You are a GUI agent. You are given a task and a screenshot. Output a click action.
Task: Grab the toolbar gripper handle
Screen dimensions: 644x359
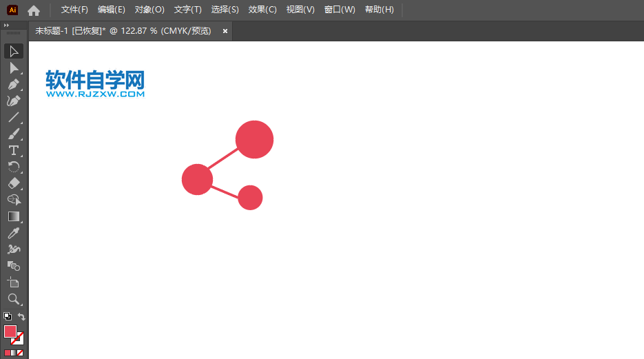(x=14, y=33)
